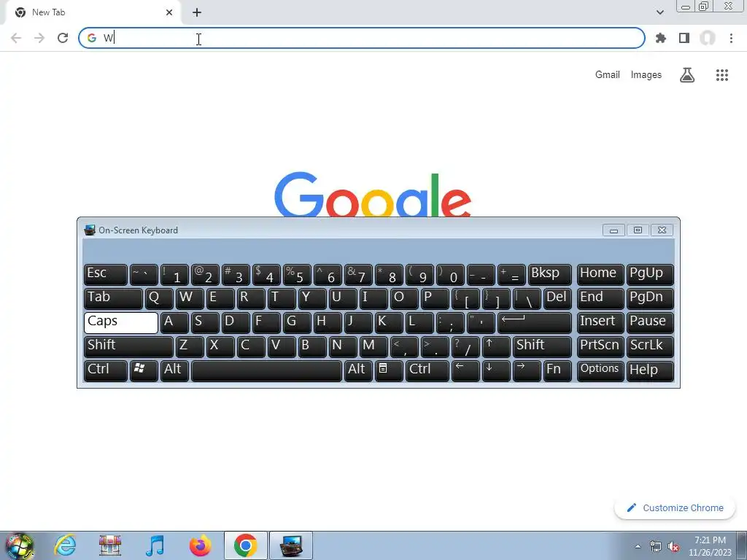Click the Pause key
747x560 pixels.
coord(650,322)
